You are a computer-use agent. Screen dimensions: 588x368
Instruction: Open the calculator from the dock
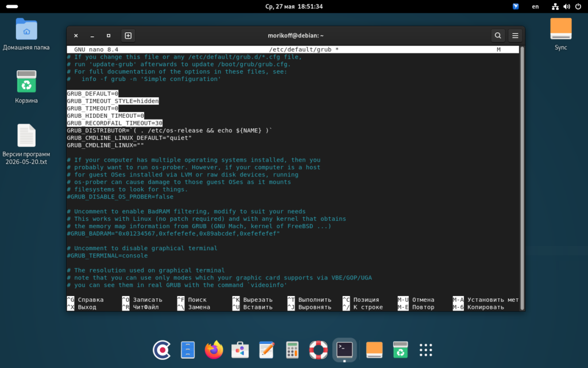tap(292, 350)
